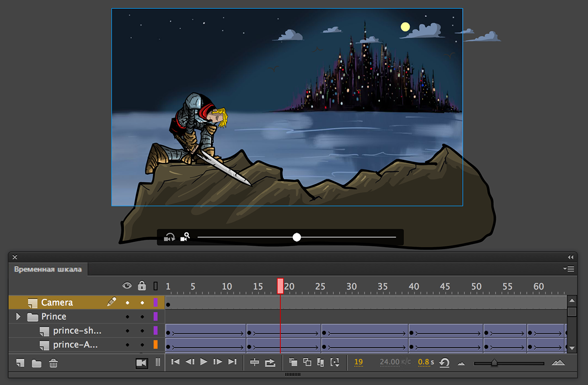
Task: Toggle Camera layer lock dot
Action: 142,303
